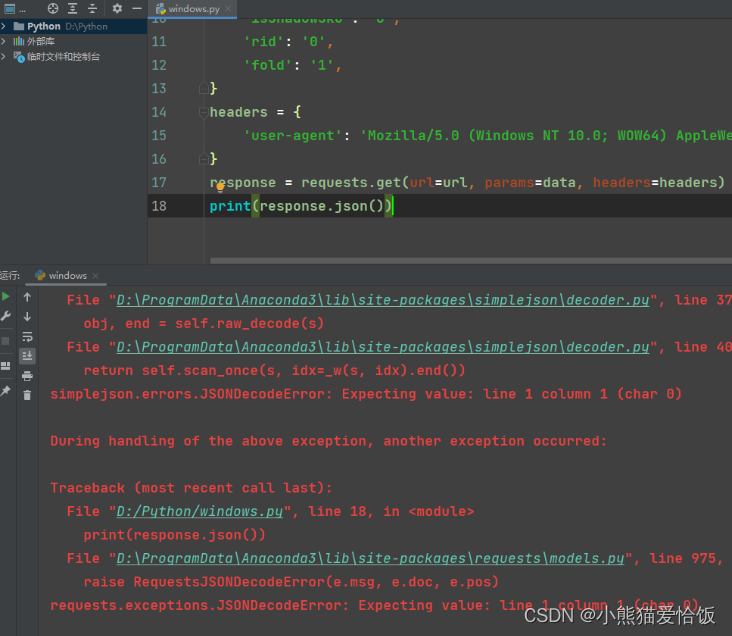Click print(response.json()) code on line 18
Image resolution: width=732 pixels, height=636 pixels.
[301, 206]
